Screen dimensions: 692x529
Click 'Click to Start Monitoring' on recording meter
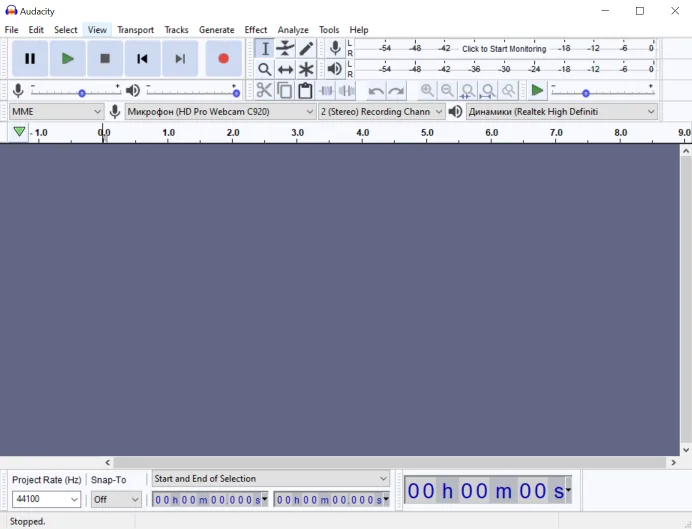(x=504, y=49)
